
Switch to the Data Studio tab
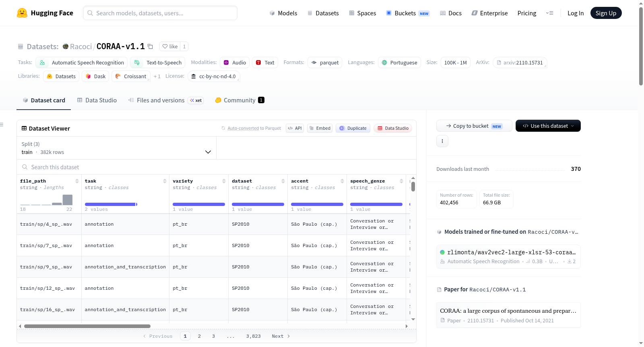(x=97, y=100)
